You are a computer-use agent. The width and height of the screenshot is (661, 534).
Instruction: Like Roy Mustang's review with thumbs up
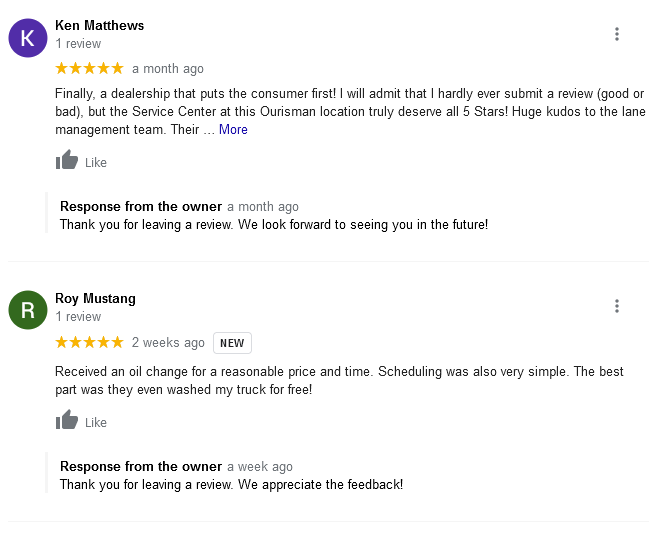point(68,421)
